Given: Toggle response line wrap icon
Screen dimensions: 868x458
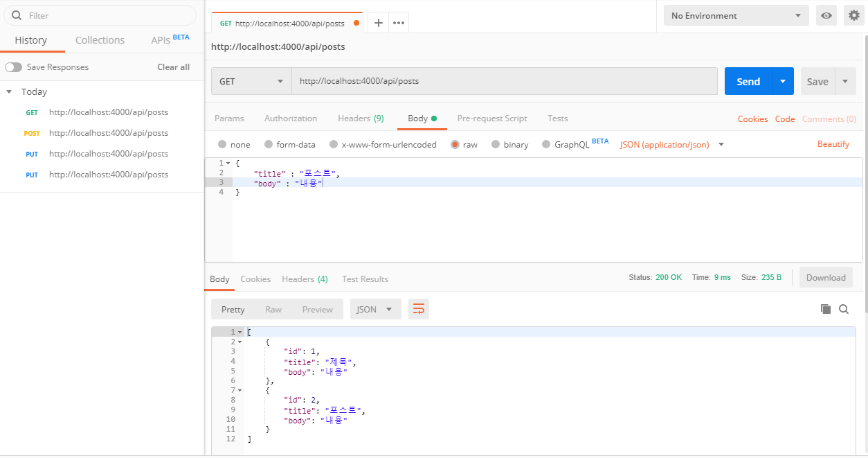Looking at the screenshot, I should pos(419,309).
